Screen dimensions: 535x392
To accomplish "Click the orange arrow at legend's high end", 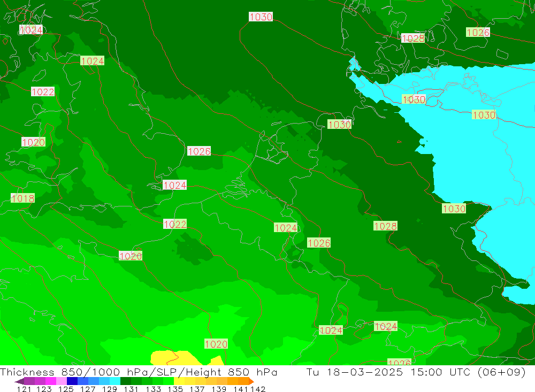I will coord(251,381).
